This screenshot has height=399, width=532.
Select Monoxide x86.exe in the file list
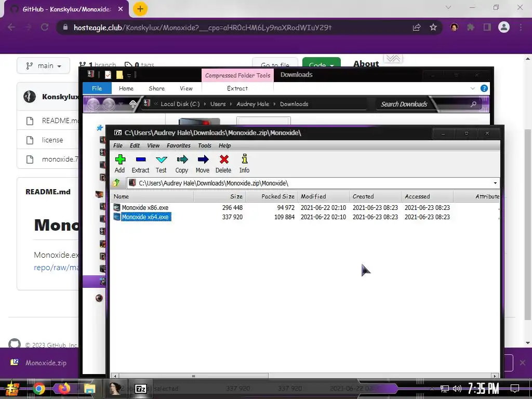point(145,208)
